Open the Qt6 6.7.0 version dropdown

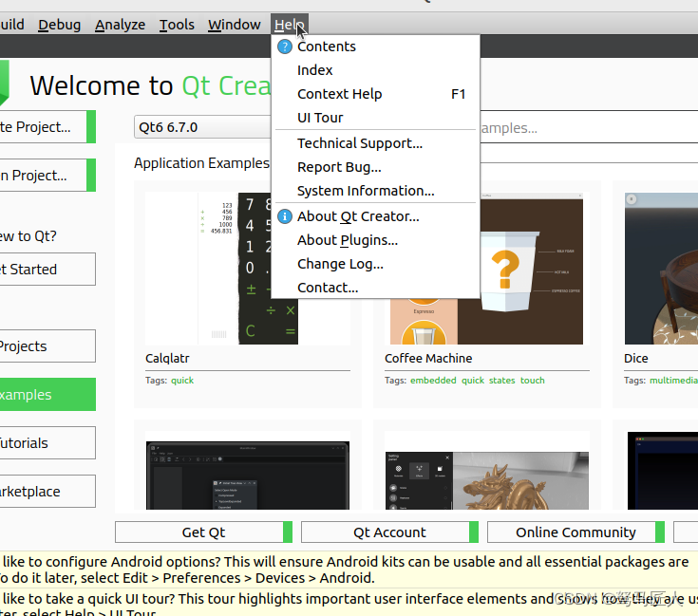pyautogui.click(x=202, y=127)
